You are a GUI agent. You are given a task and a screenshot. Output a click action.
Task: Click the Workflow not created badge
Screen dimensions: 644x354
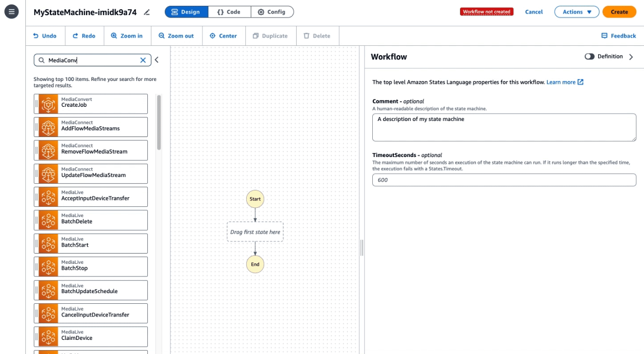tap(486, 12)
